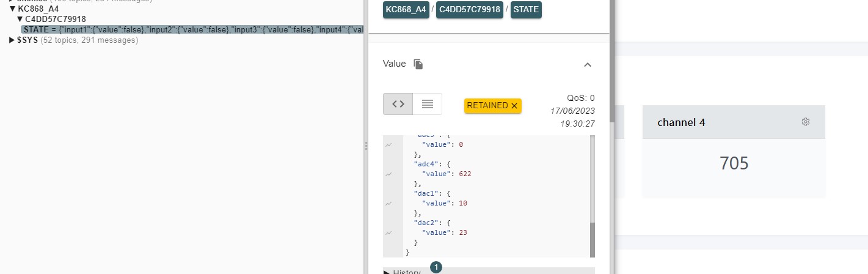
Task: Click the channel 4 reading 705
Action: click(734, 163)
